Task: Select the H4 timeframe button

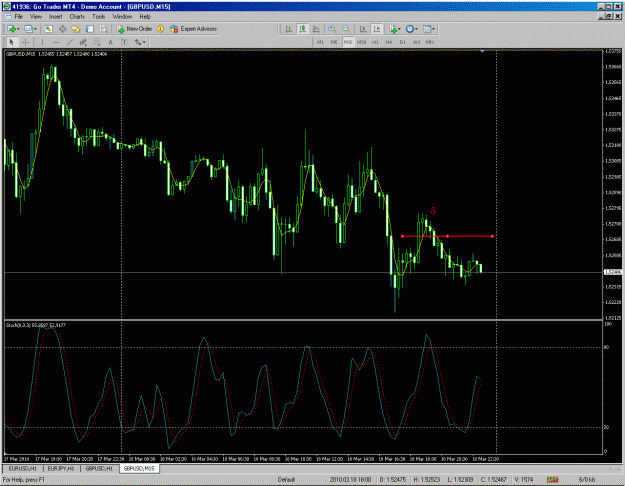Action: click(x=389, y=42)
